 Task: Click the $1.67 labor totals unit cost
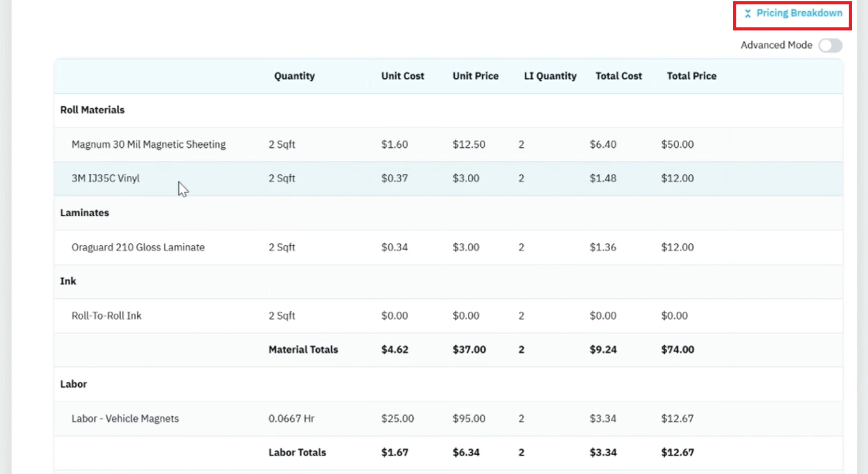pyautogui.click(x=395, y=452)
